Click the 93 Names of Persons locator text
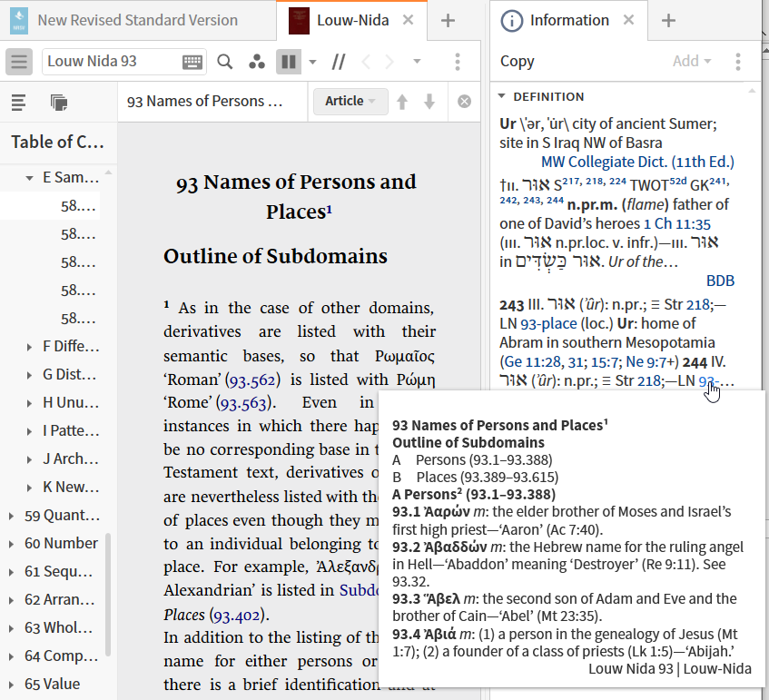This screenshot has width=769, height=700. click(204, 102)
